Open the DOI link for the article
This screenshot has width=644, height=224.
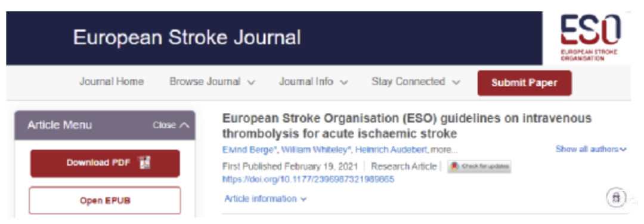[x=308, y=179]
